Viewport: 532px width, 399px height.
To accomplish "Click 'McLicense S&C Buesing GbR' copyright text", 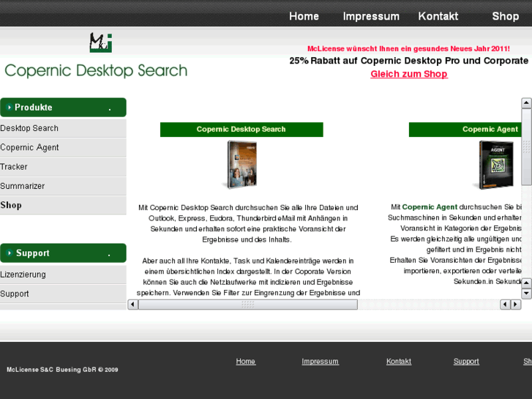I will pyautogui.click(x=62, y=370).
